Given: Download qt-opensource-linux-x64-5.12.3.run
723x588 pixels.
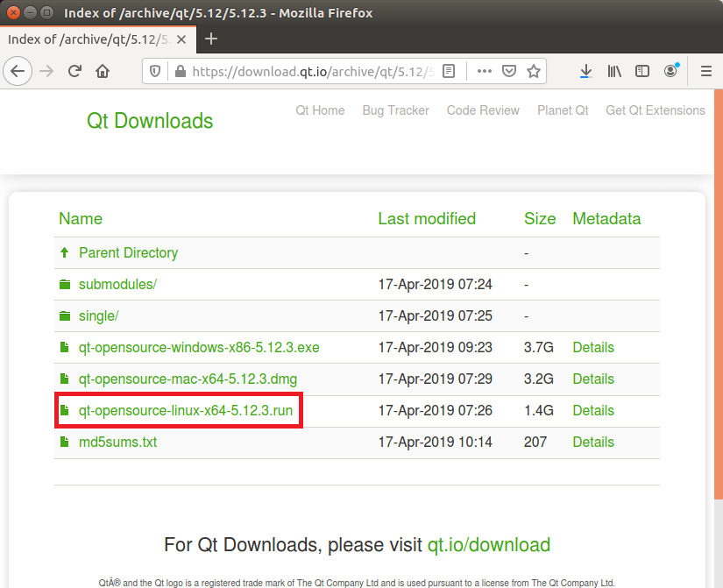Looking at the screenshot, I should [186, 410].
